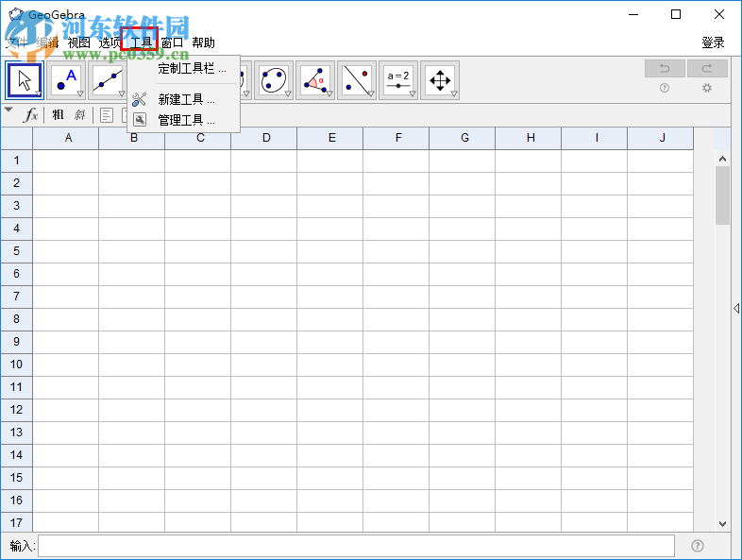Click the scrollbar down arrow

[722, 524]
